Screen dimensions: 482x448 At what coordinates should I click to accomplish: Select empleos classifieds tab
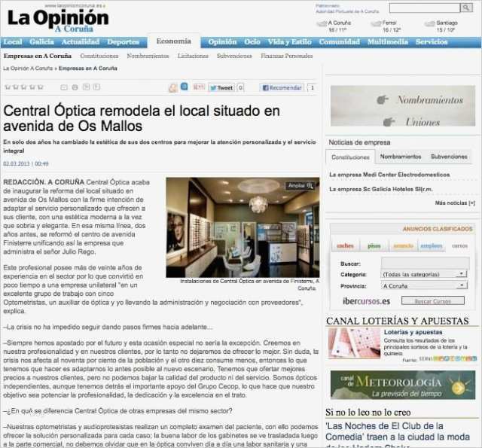point(431,245)
